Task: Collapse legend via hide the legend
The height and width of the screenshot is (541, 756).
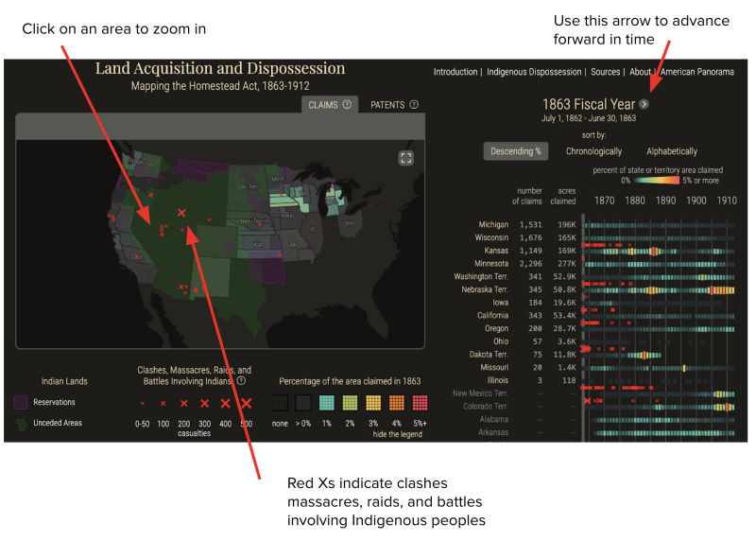Action: pyautogui.click(x=400, y=434)
